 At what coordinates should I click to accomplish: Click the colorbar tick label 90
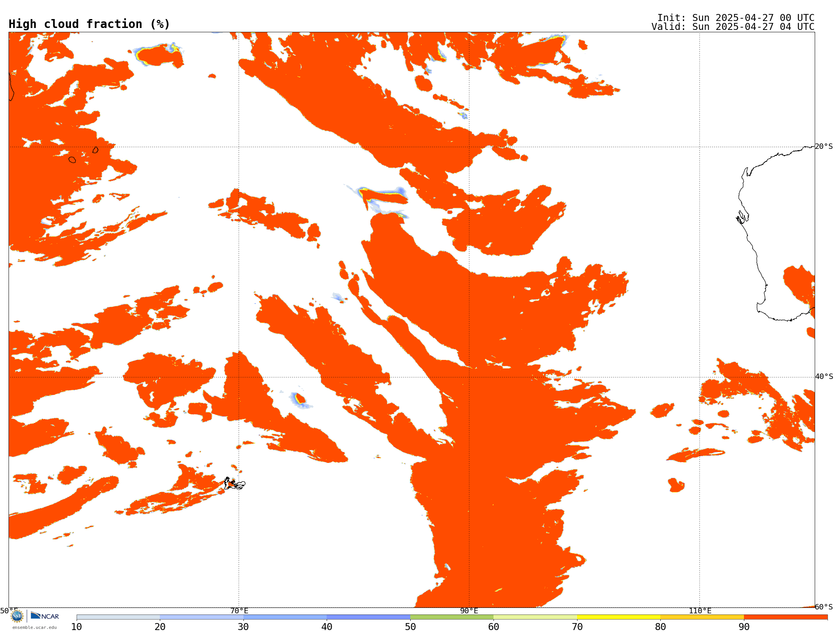[x=744, y=627]
